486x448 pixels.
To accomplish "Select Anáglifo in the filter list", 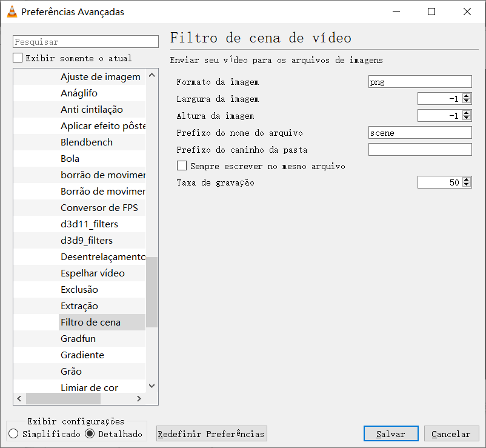I will pyautogui.click(x=79, y=93).
